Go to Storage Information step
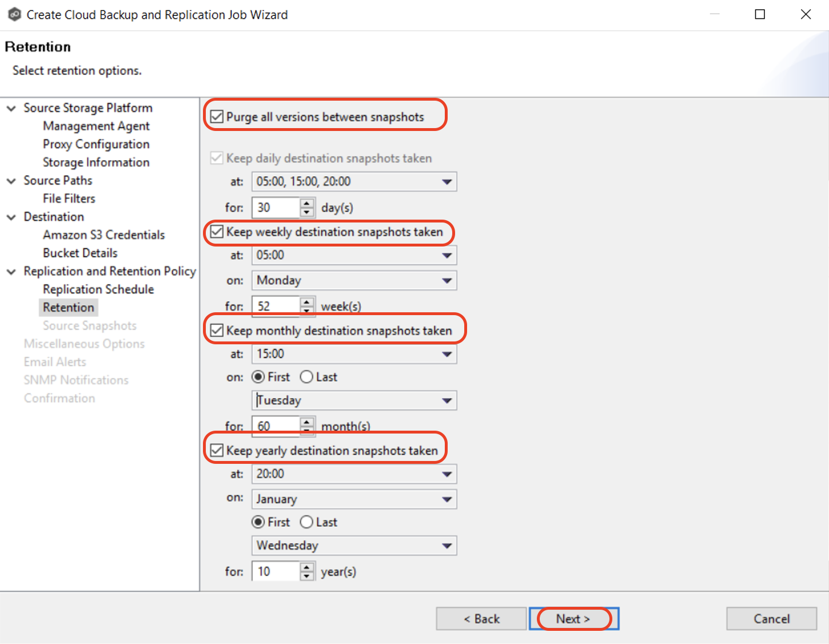Screen dimensions: 829x644 point(96,162)
